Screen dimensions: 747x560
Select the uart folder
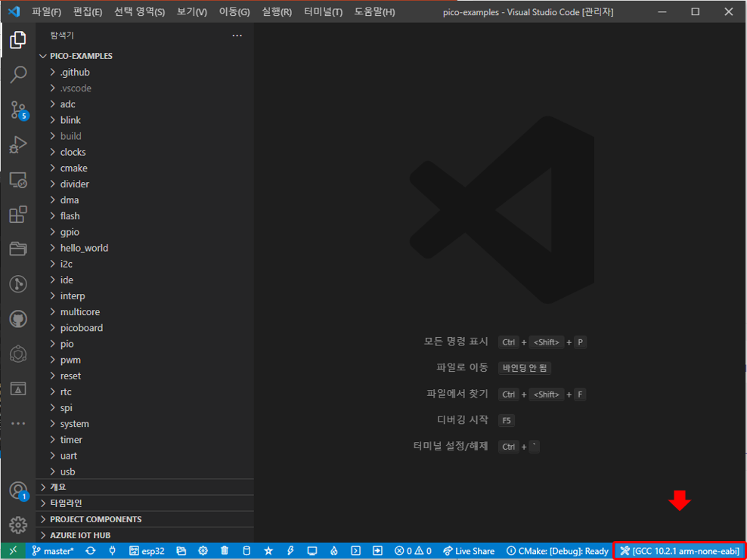pos(145,456)
